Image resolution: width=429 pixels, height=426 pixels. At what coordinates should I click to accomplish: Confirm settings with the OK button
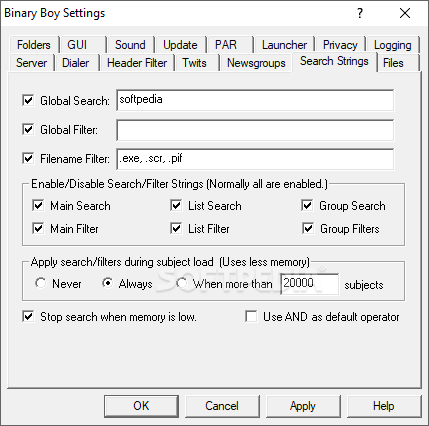click(x=141, y=406)
